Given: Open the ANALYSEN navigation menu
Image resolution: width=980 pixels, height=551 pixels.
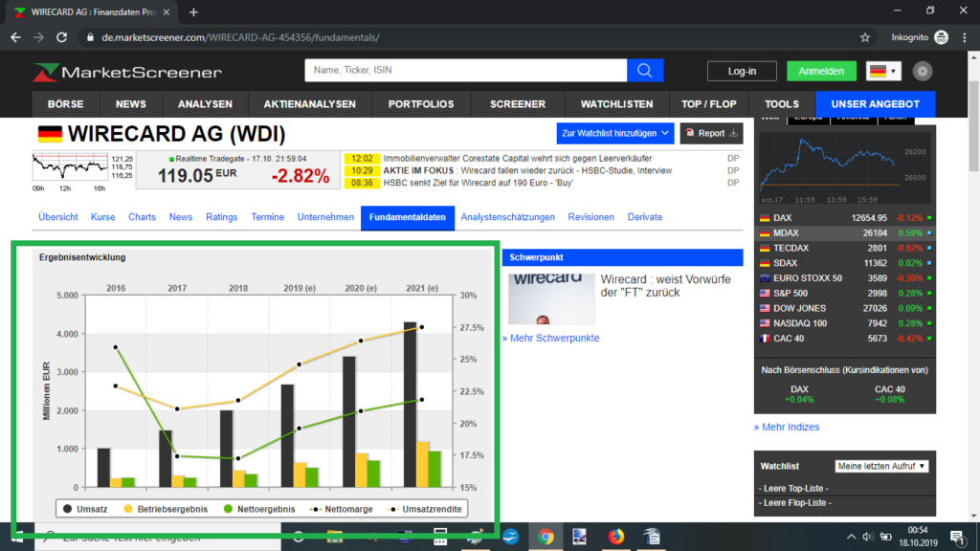Looking at the screenshot, I should tap(205, 104).
